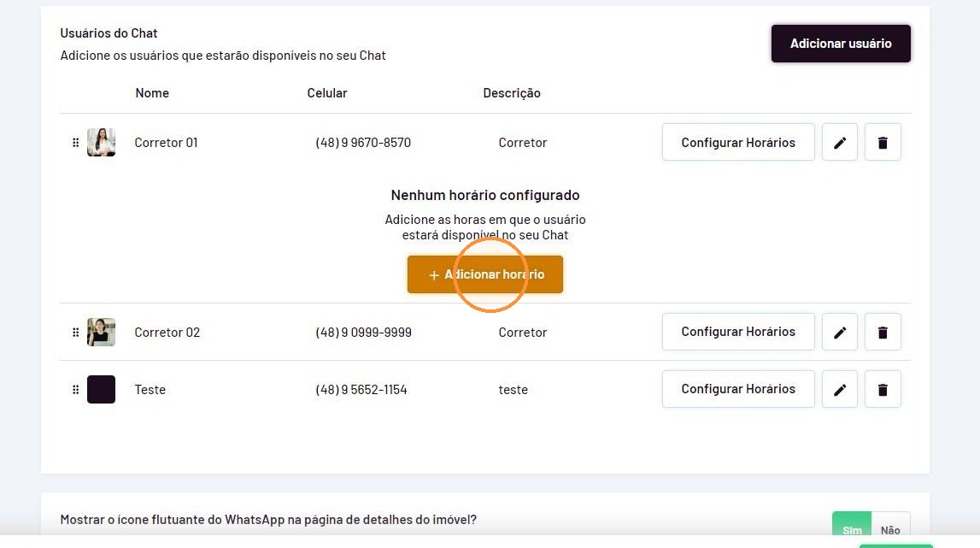
Task: Edit Corretor 01 with the pencil icon
Action: pos(839,143)
